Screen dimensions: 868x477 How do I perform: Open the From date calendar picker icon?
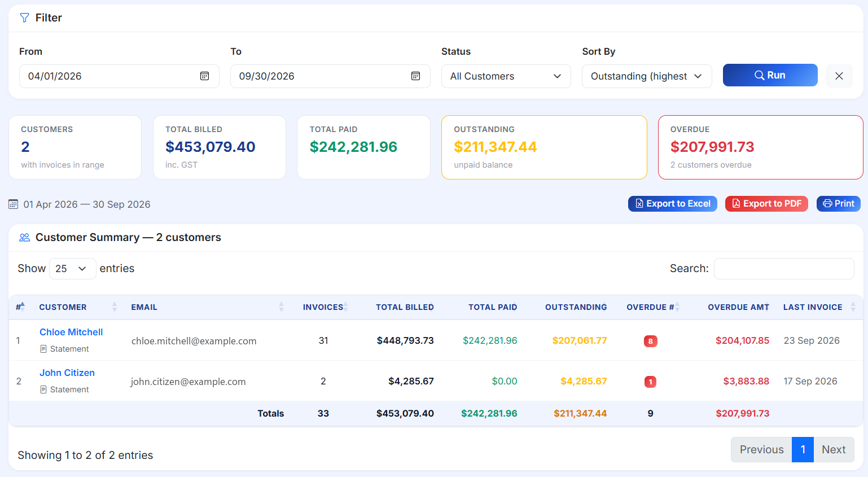[x=205, y=76]
